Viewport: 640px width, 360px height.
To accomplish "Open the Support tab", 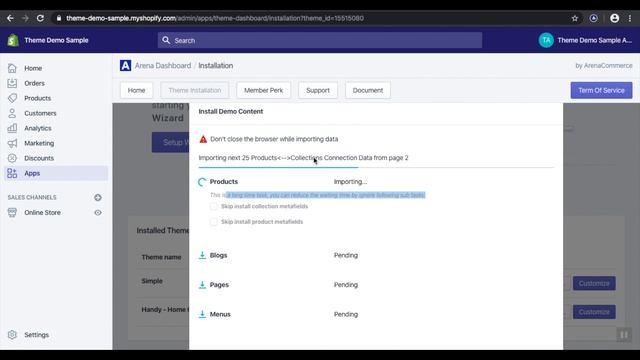I will click(318, 90).
